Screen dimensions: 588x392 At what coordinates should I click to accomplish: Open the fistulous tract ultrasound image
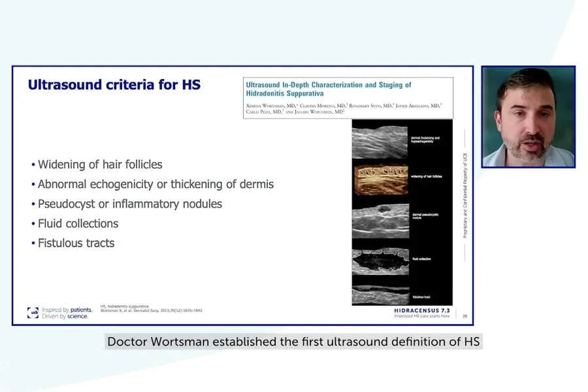[x=380, y=295]
